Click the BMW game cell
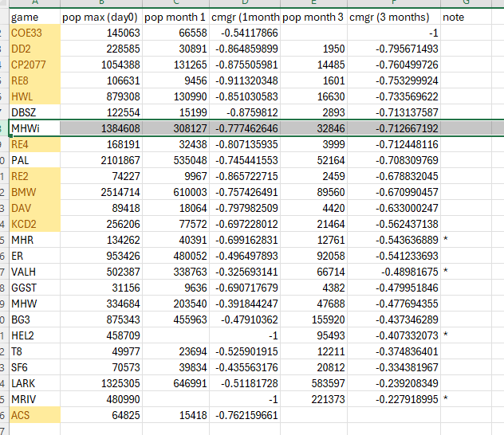The image size is (504, 435). 35,192
